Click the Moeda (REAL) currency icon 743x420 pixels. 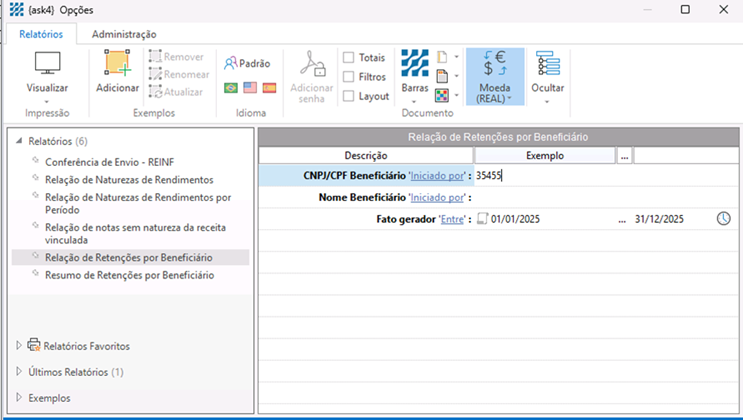click(495, 65)
